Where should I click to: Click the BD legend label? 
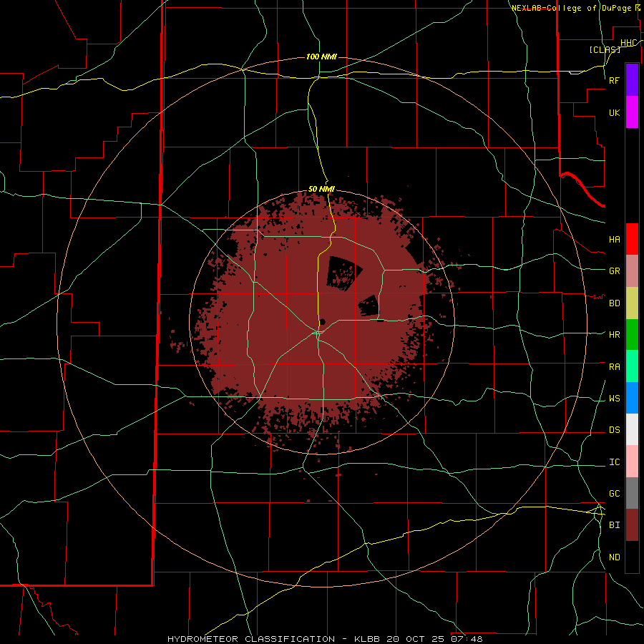615,303
